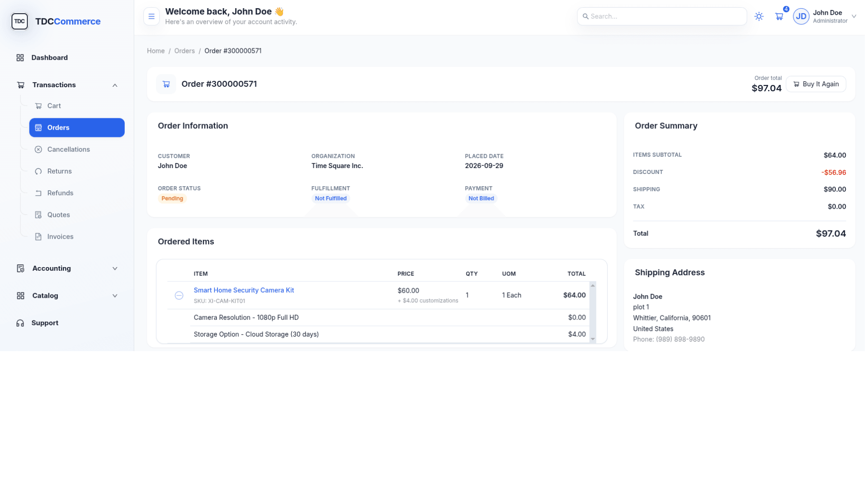Focus the Search input field
This screenshot has height=488, width=868.
pyautogui.click(x=662, y=16)
